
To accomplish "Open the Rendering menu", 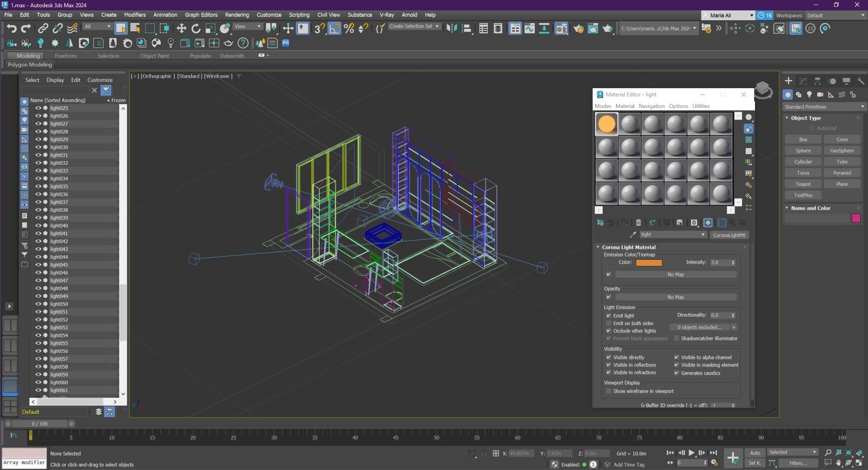I will click(x=237, y=15).
